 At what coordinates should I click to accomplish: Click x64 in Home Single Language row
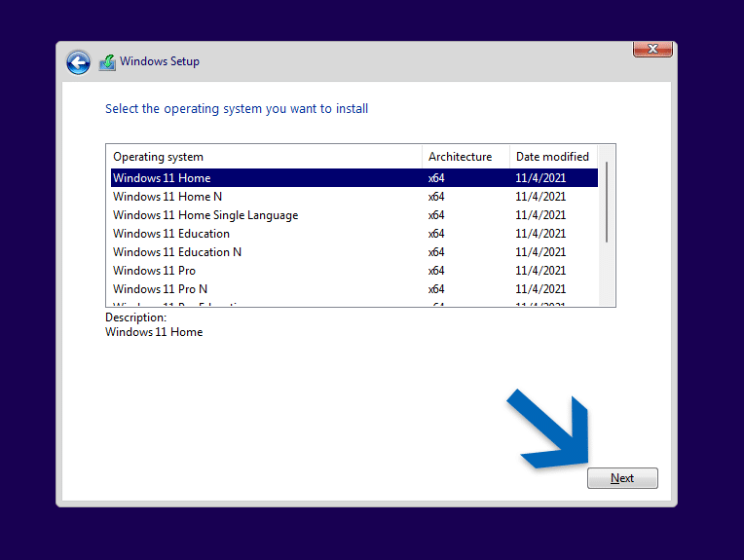pos(436,215)
